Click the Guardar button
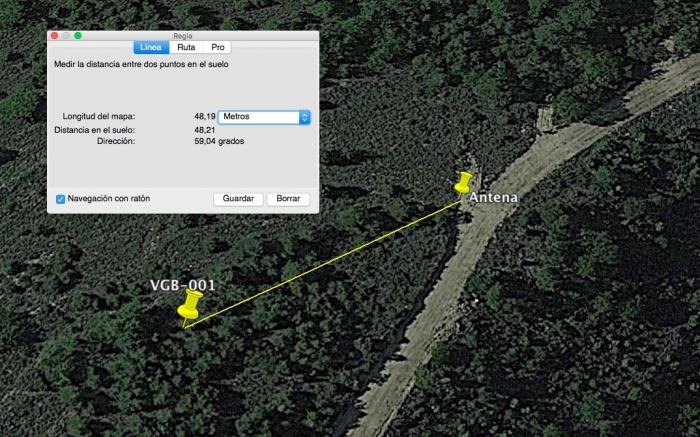This screenshot has width=700, height=437. 238,199
